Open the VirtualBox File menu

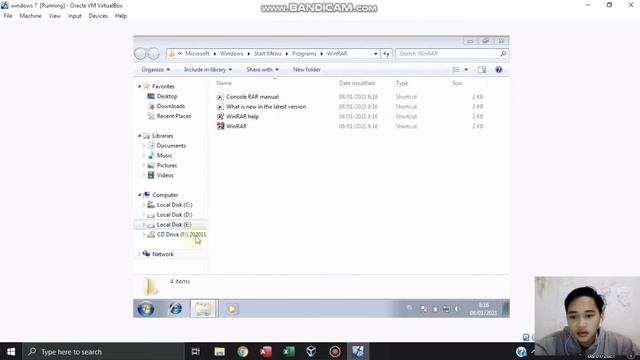8,16
